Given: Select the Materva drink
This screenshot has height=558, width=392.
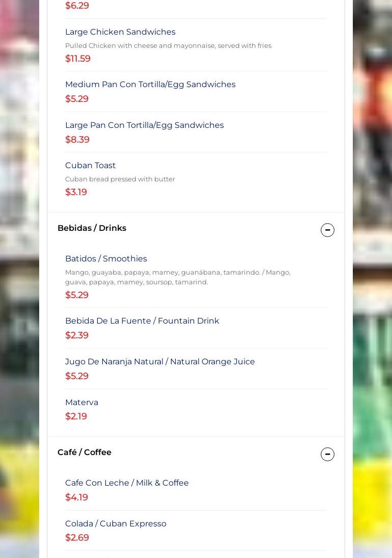Looking at the screenshot, I should (x=81, y=403).
